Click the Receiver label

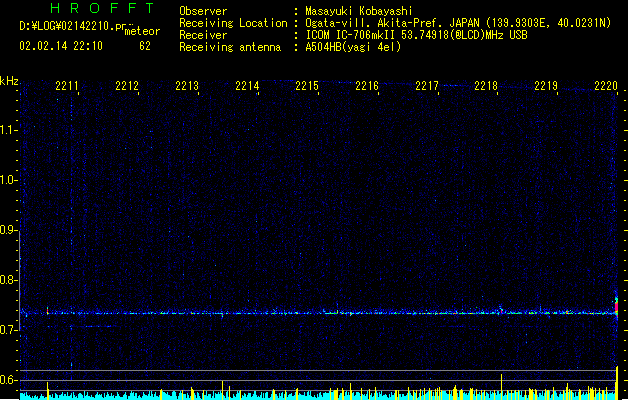click(203, 35)
